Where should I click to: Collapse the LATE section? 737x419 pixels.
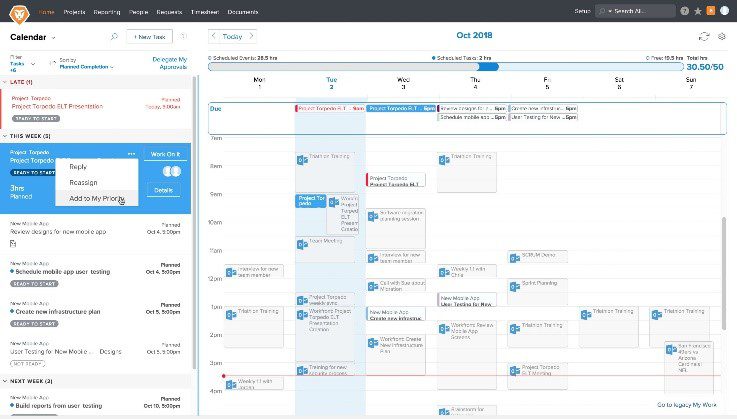(5, 82)
